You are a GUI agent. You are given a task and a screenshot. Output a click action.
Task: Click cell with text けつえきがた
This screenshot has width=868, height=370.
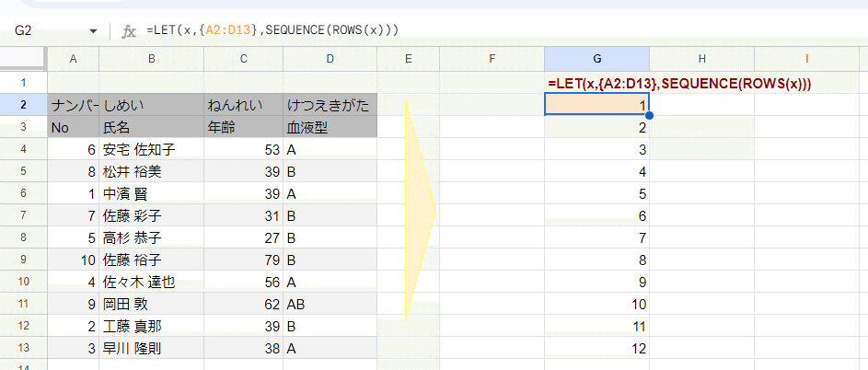(x=330, y=105)
